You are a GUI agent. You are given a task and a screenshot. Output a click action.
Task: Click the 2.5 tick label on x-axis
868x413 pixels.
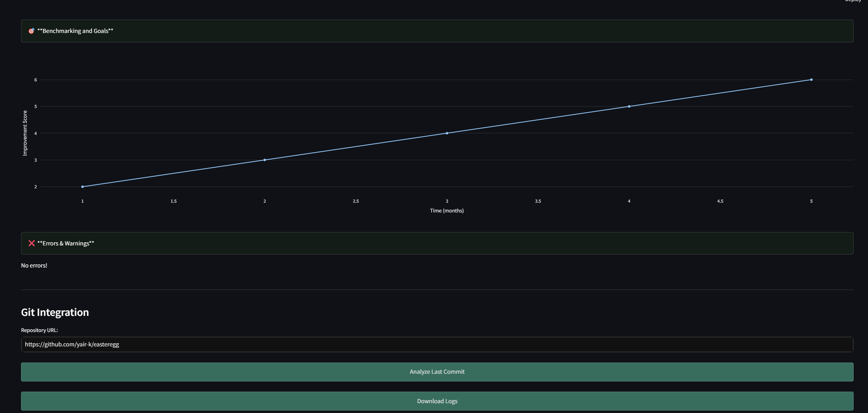coord(355,201)
